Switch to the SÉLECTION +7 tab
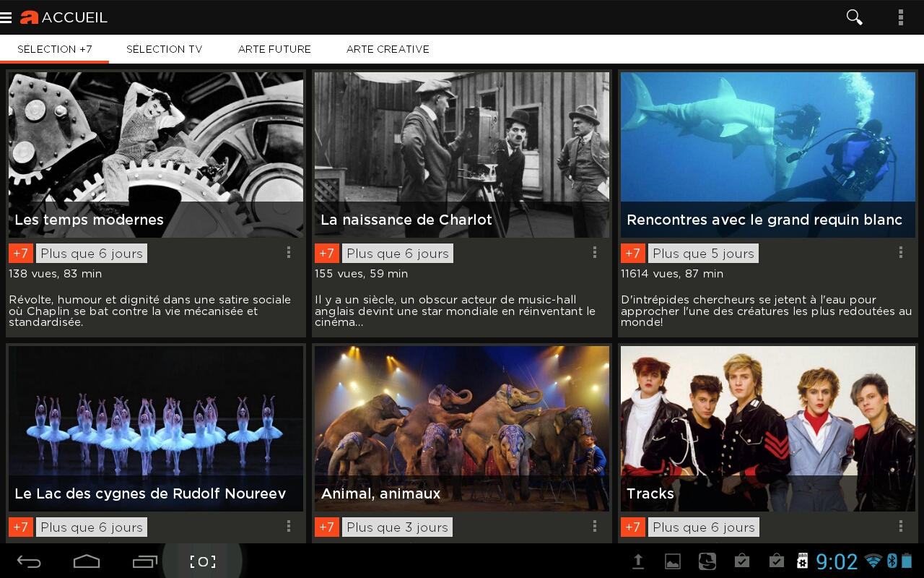This screenshot has width=924, height=578. [x=55, y=49]
